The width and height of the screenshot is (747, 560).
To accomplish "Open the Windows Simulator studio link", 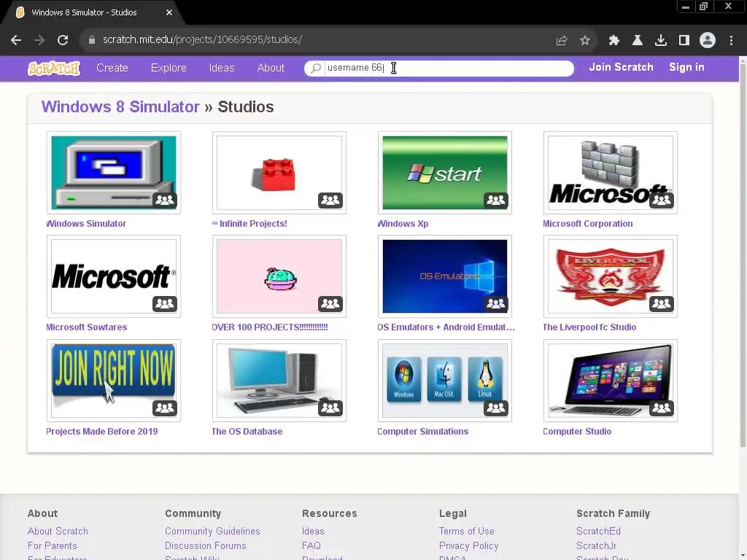I will coord(86,223).
